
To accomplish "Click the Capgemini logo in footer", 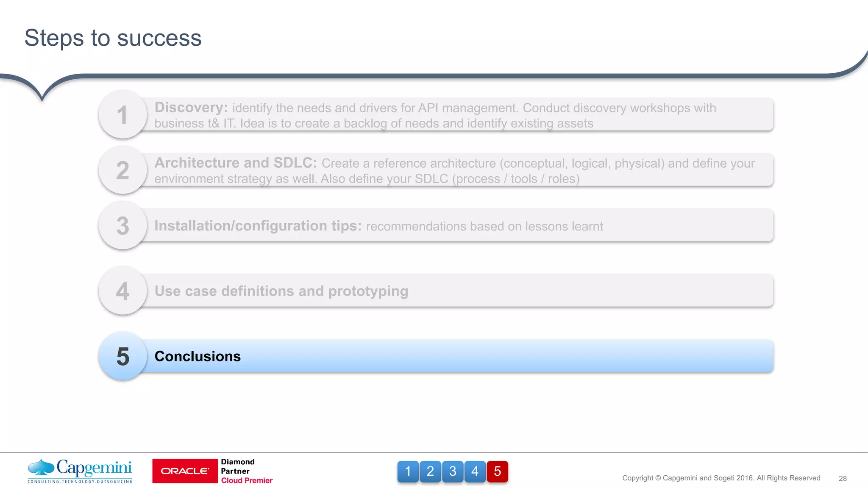I will point(80,471).
